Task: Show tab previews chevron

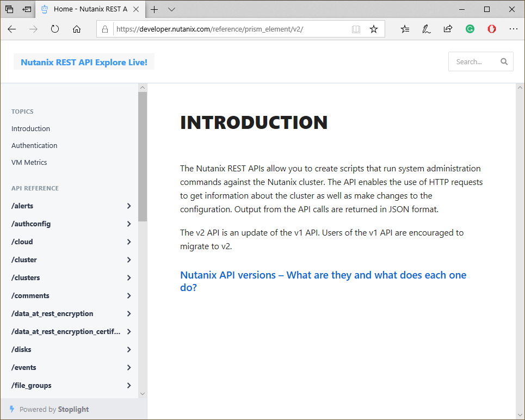Action: pos(171,9)
